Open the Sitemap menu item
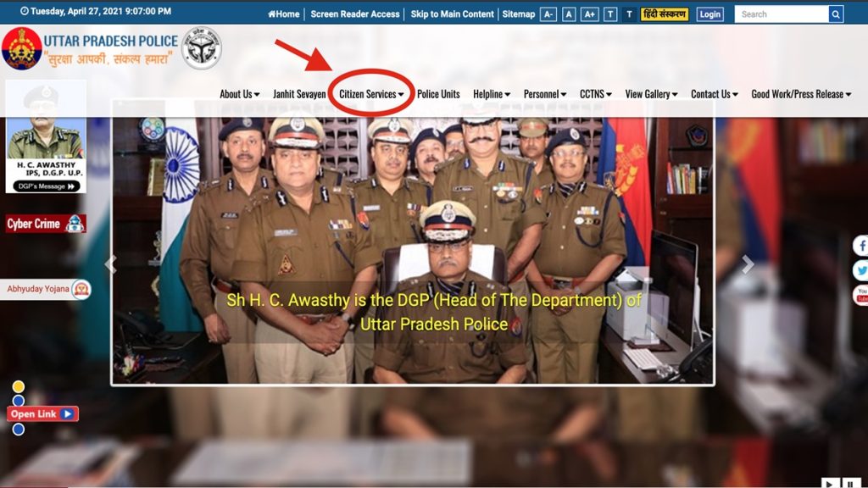 click(518, 14)
